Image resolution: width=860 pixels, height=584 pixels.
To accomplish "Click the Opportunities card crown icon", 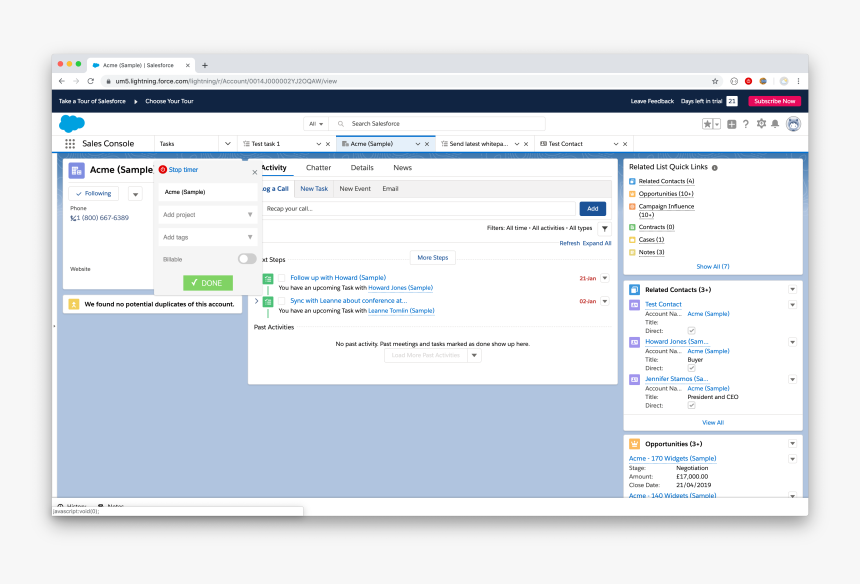I will click(x=635, y=444).
